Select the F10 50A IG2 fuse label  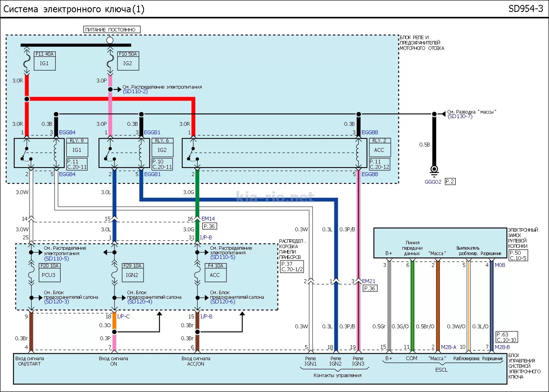tap(128, 61)
